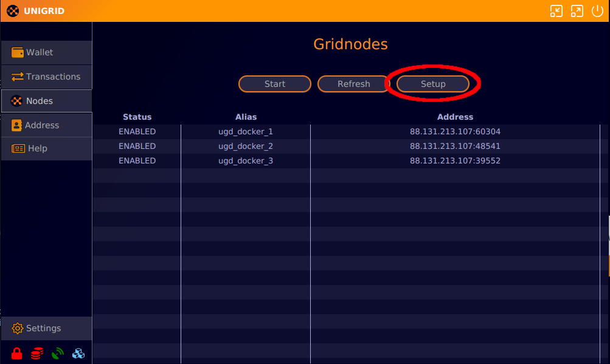
Task: Click the Address contact icon in sidebar
Action: tap(17, 125)
